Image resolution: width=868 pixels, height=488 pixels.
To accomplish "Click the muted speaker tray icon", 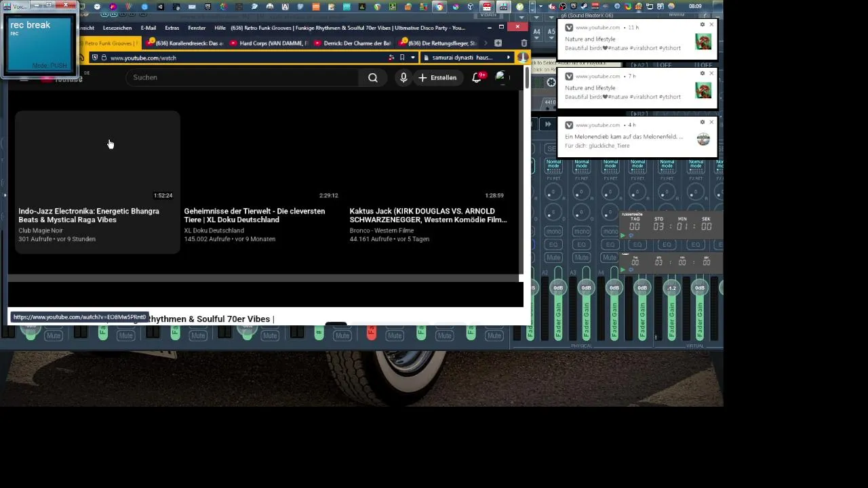I will click(x=553, y=7).
